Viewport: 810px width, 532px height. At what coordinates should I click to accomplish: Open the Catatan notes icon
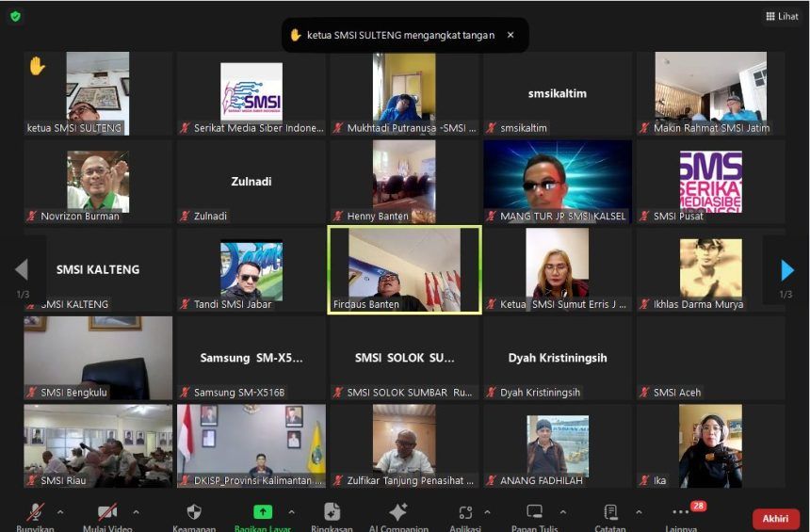pos(610,512)
